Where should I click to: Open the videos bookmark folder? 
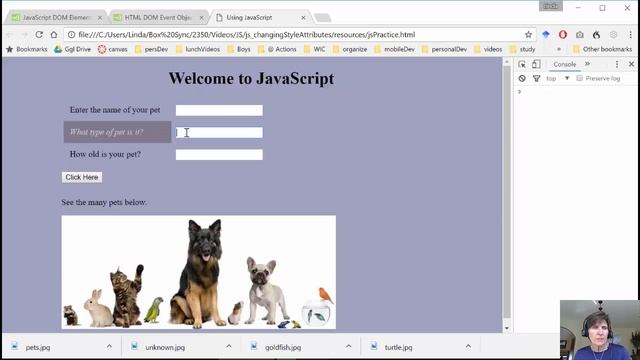tap(488, 49)
